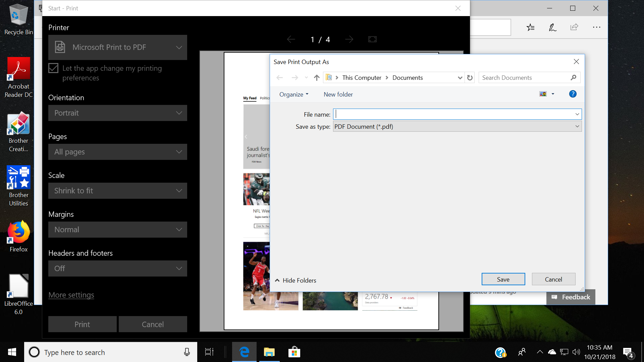Open view options dropdown arrow

point(553,94)
